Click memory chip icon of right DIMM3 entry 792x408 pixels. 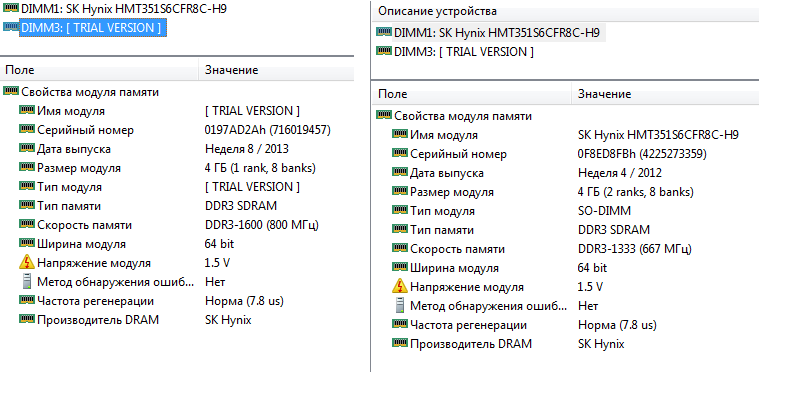coord(384,50)
